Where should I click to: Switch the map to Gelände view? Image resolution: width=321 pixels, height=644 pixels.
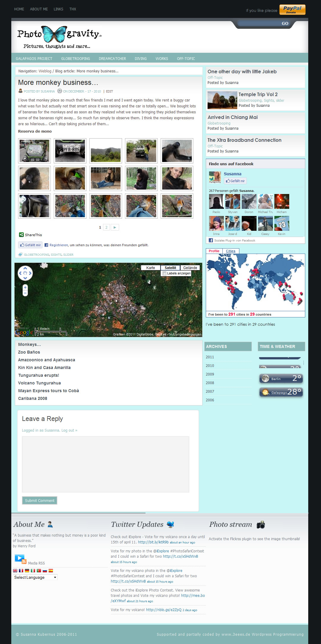190,268
